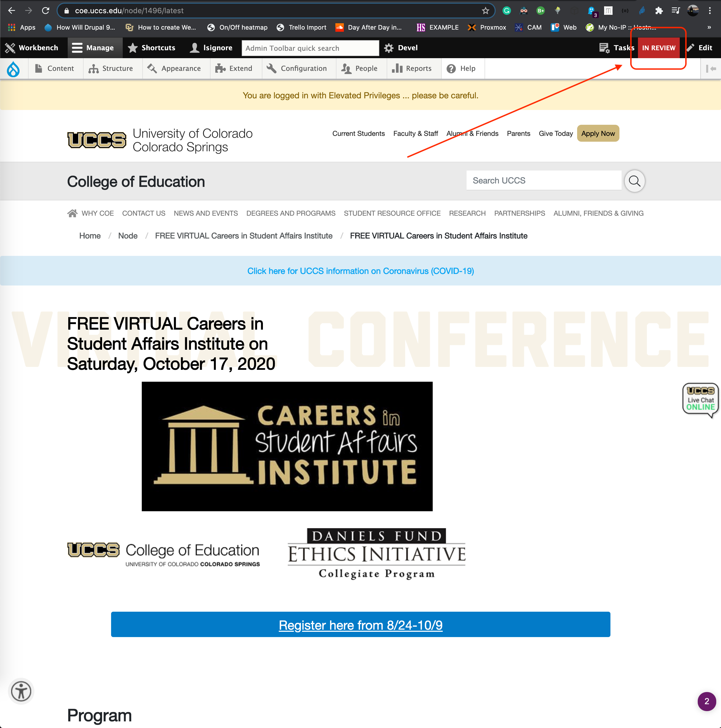Open the DEGREES AND PROGRAMS navigation item

click(291, 213)
